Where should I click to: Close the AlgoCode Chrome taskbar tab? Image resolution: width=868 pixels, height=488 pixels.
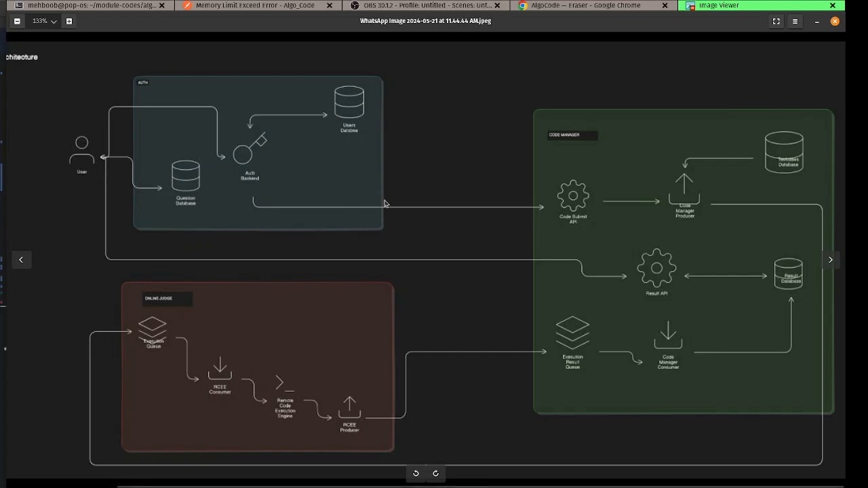[x=665, y=5]
